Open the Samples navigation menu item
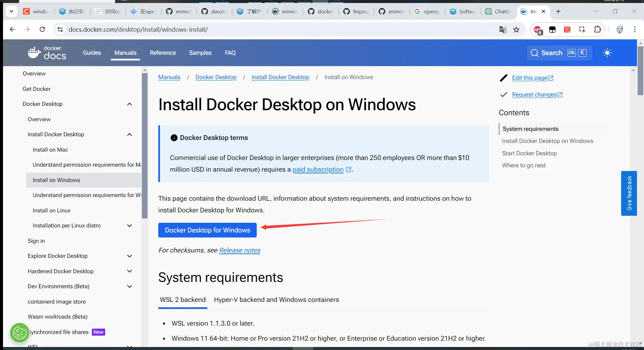 coord(200,53)
